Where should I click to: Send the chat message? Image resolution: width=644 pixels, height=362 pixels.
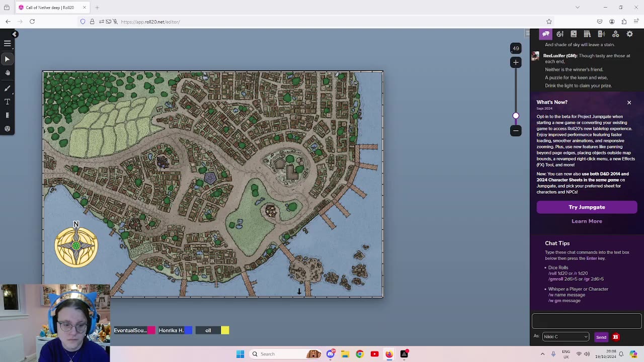click(601, 337)
